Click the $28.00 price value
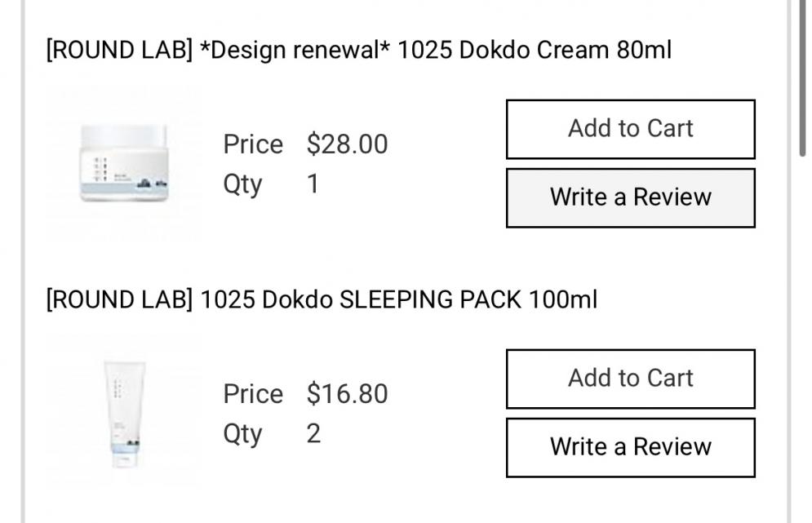This screenshot has width=812, height=523. 347,144
